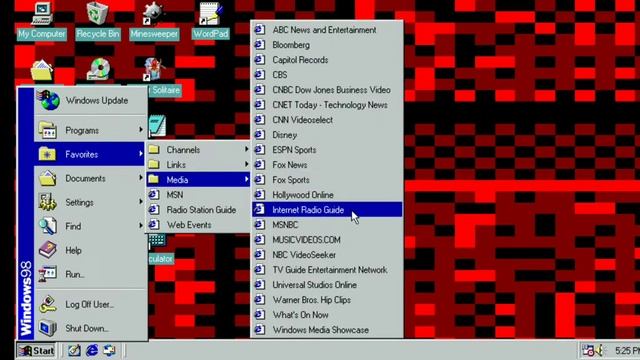This screenshot has height=360, width=640.
Task: Click 'Fox Sports' entry
Action: (327, 180)
